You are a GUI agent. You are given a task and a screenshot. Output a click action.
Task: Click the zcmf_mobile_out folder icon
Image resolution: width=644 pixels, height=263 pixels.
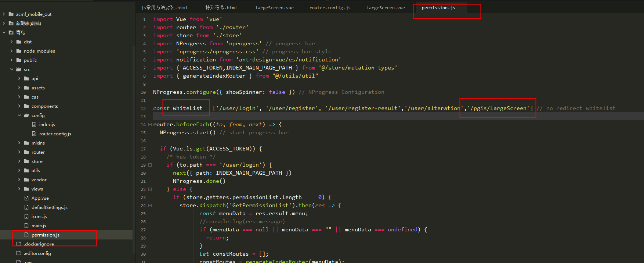coord(11,14)
